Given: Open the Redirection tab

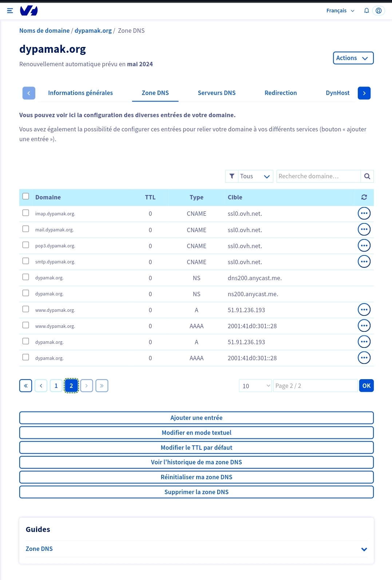Looking at the screenshot, I should click(x=281, y=93).
